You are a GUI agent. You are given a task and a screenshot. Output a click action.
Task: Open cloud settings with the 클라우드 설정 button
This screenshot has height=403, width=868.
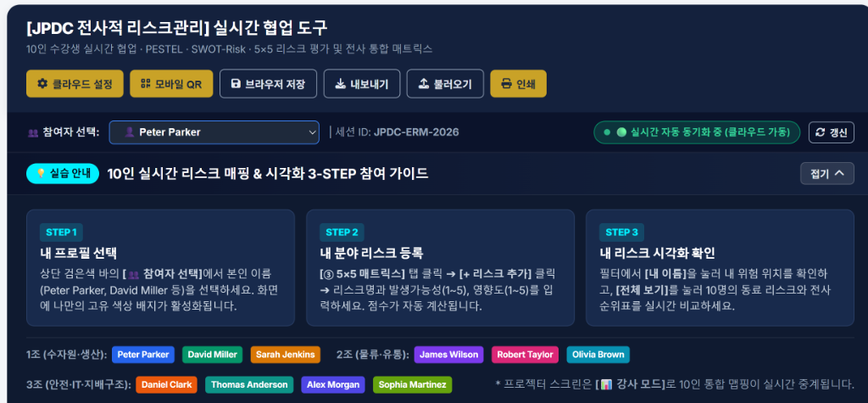click(x=75, y=84)
